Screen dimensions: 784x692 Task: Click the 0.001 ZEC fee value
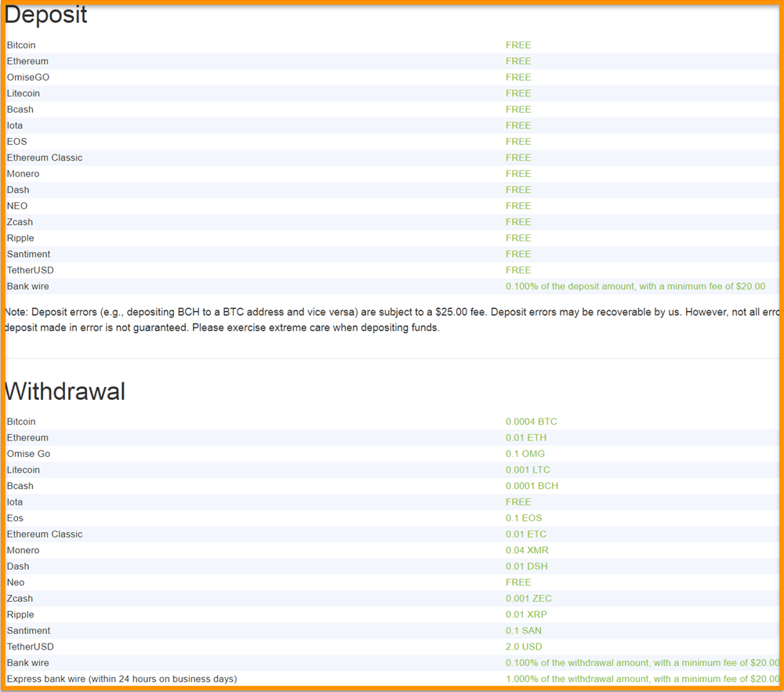click(x=528, y=599)
